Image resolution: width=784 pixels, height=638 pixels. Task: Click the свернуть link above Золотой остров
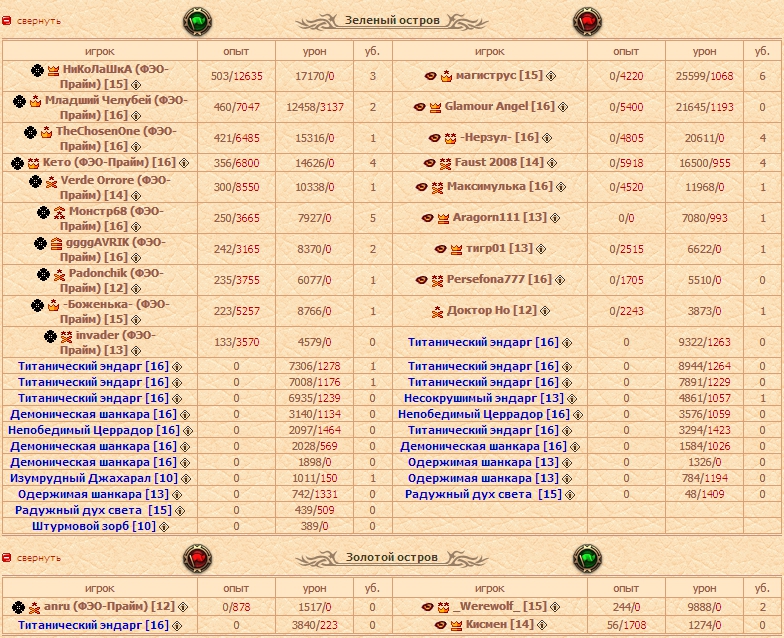pos(38,558)
